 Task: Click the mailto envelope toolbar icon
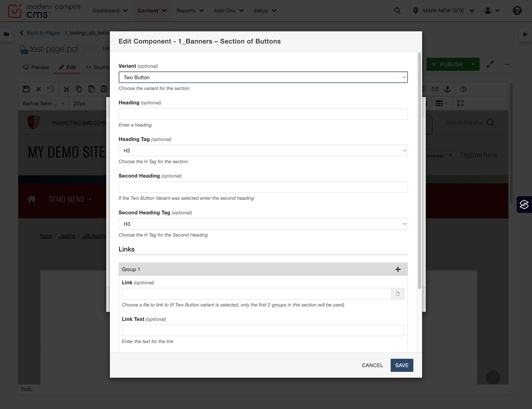click(x=435, y=89)
